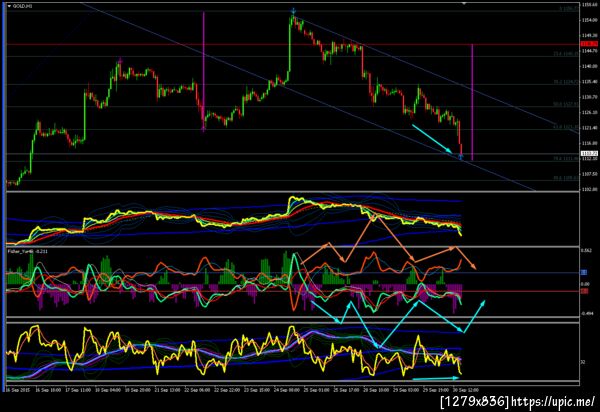
Task: Click the 17 Sep 11:00 time label
Action: click(x=78, y=390)
